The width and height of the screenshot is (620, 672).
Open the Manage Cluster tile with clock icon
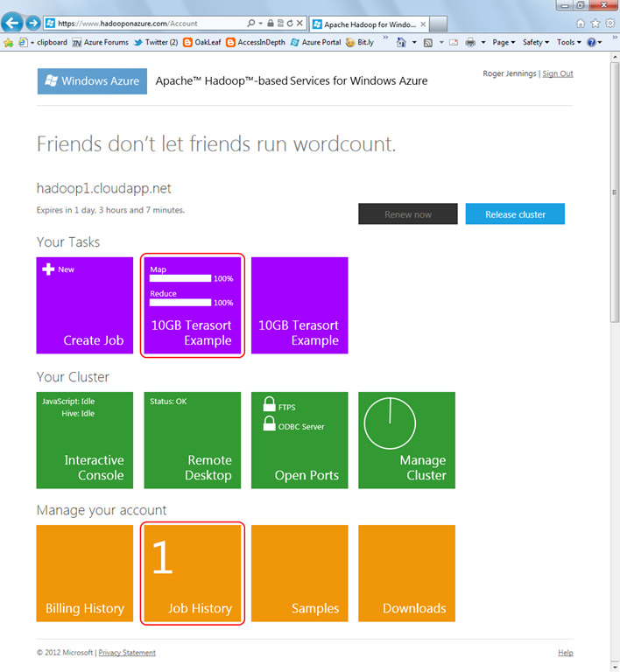click(x=406, y=440)
